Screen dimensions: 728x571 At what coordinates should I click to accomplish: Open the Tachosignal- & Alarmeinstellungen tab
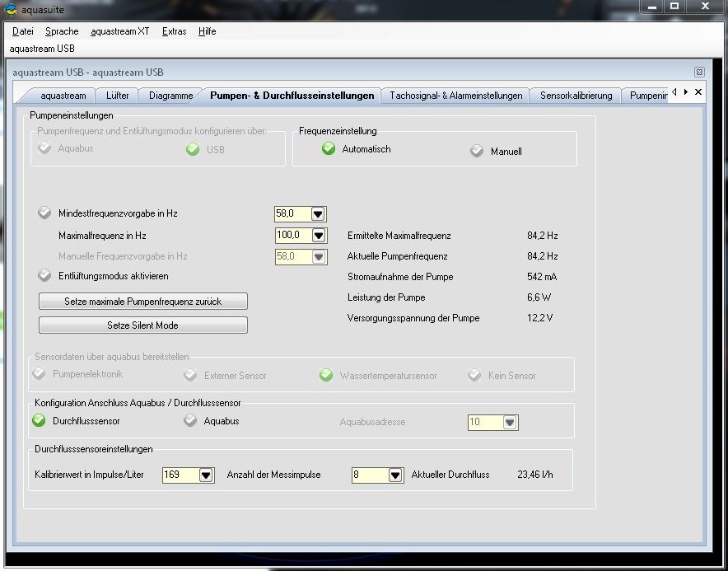(x=455, y=96)
